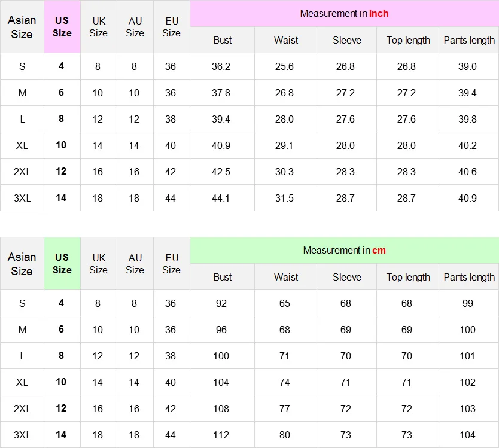499x448 pixels.
Task: Select pants length 40.6 for size 2XL
Action: (467, 172)
